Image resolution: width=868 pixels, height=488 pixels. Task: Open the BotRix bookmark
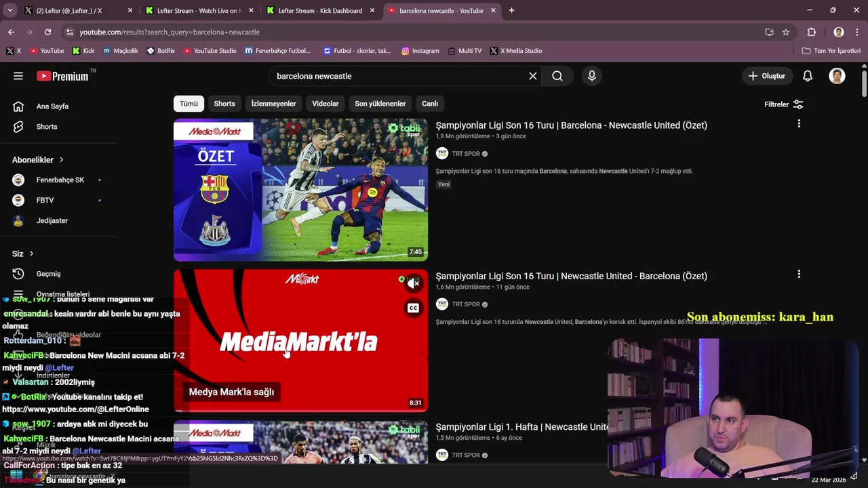161,51
